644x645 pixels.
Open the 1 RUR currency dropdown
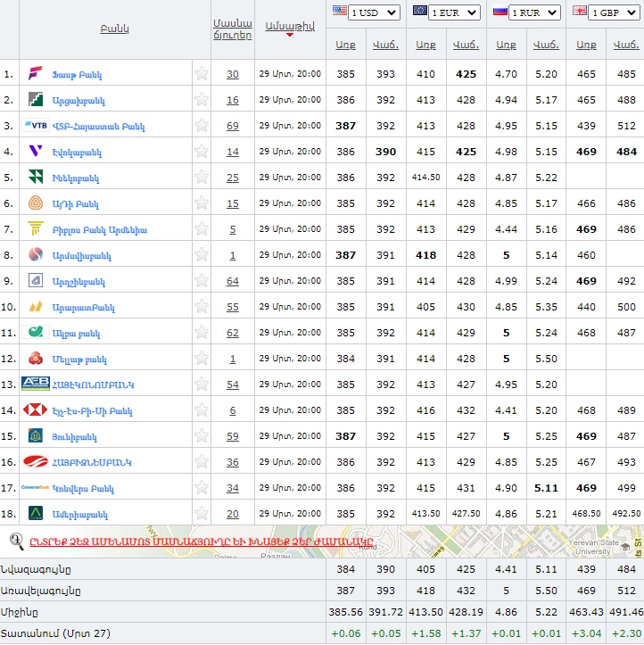coord(534,12)
